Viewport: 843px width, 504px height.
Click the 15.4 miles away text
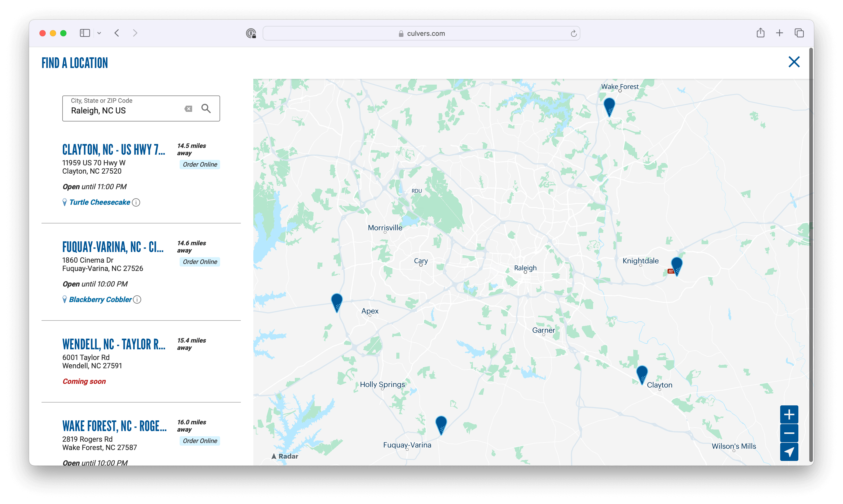[192, 344]
